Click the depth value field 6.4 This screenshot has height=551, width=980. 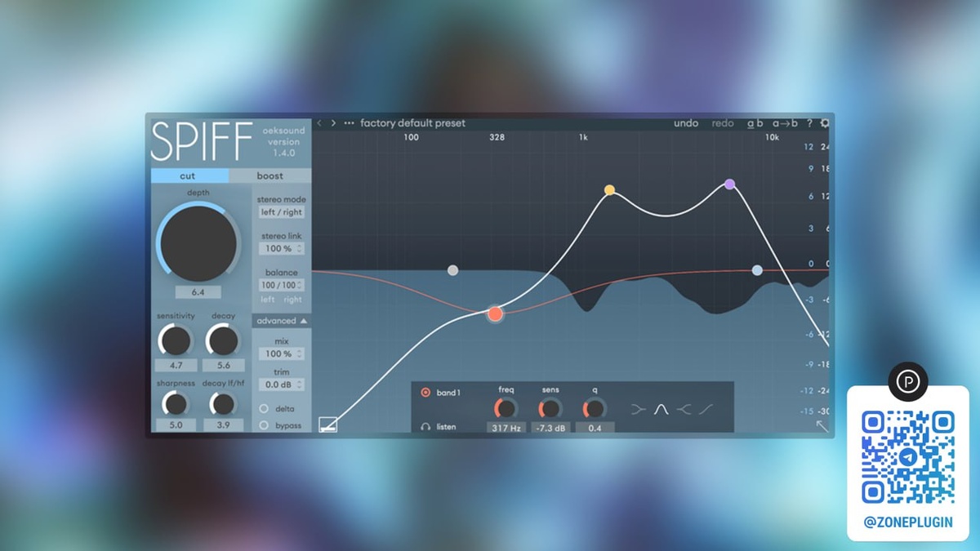pos(198,291)
